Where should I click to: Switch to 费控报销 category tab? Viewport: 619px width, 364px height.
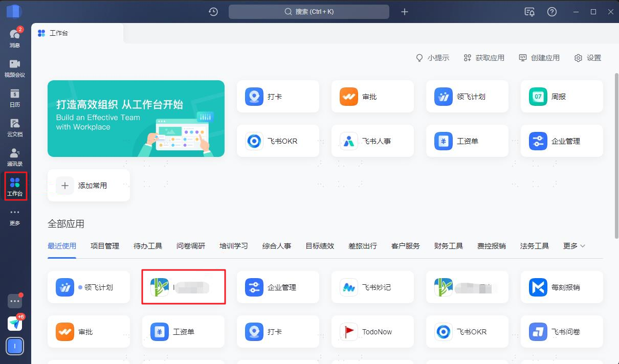[x=492, y=246]
